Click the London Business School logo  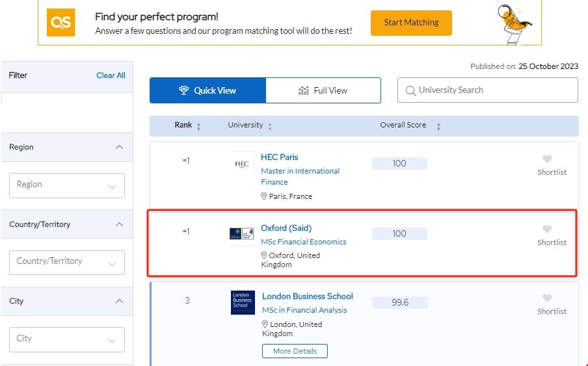(243, 303)
